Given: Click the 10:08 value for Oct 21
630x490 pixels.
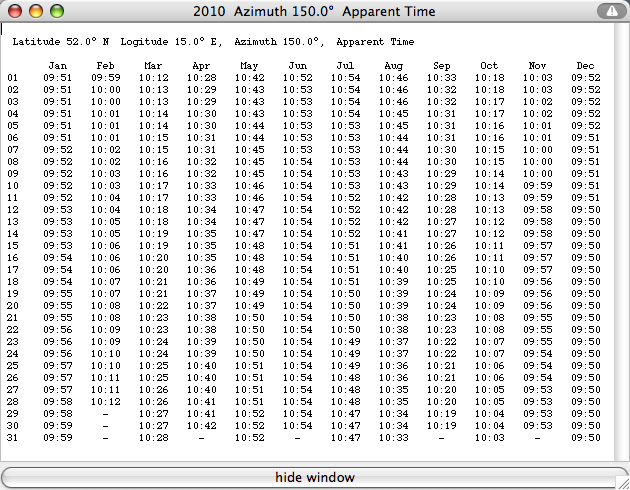Looking at the screenshot, I should click(x=489, y=318).
